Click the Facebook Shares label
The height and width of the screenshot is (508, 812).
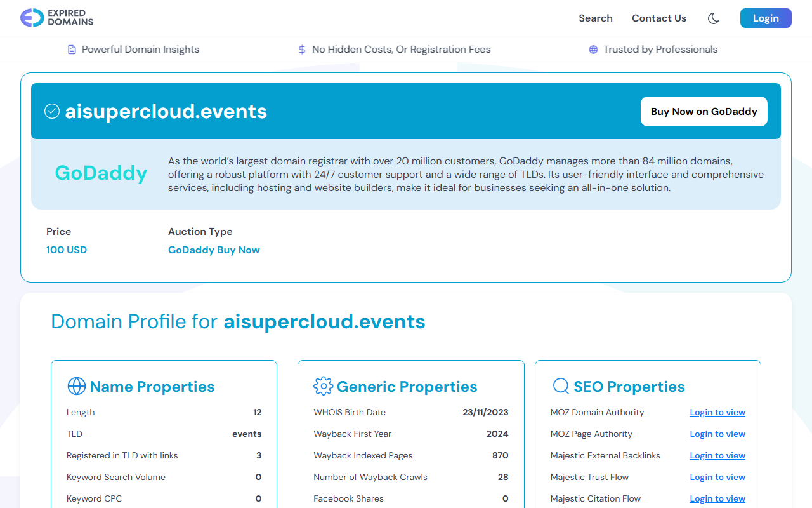point(348,498)
